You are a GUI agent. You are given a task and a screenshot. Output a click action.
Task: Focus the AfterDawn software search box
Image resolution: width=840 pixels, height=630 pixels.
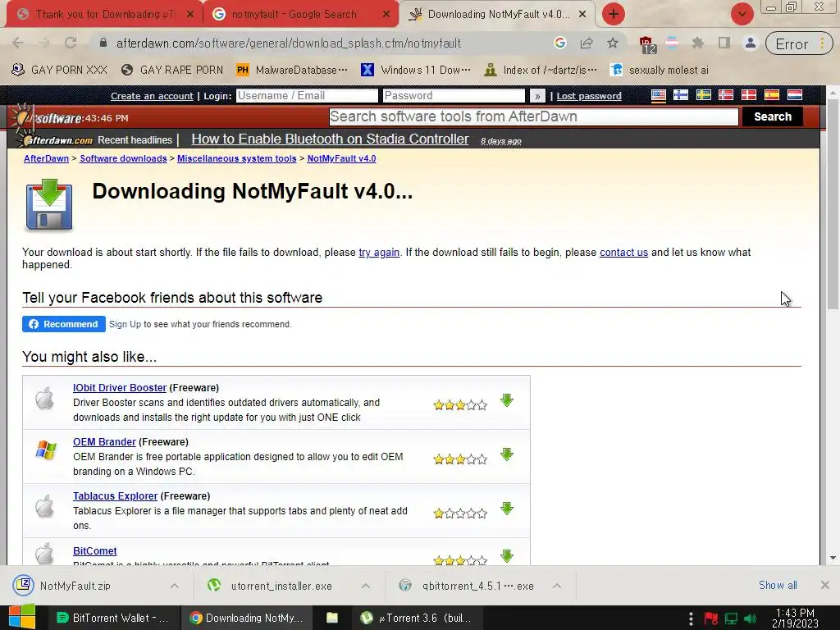pos(533,116)
